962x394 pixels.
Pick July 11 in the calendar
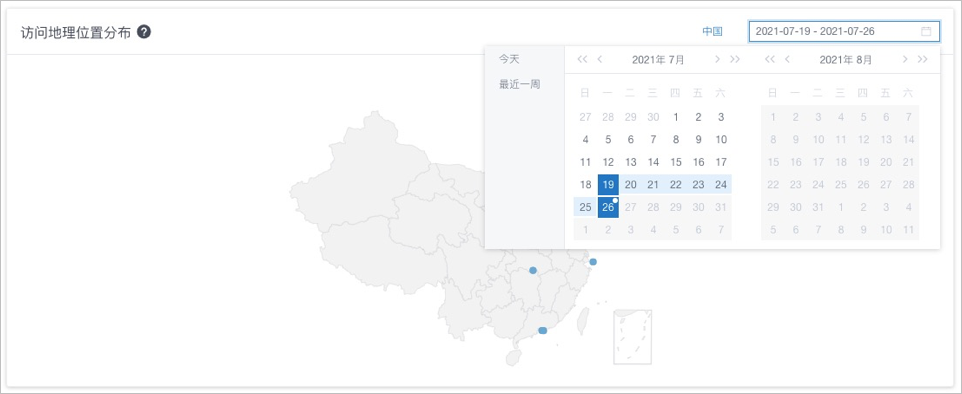point(585,162)
